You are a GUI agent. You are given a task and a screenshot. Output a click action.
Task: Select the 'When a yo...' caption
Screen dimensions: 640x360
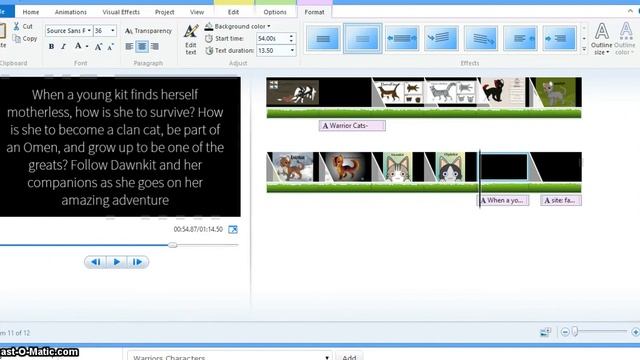[504, 200]
